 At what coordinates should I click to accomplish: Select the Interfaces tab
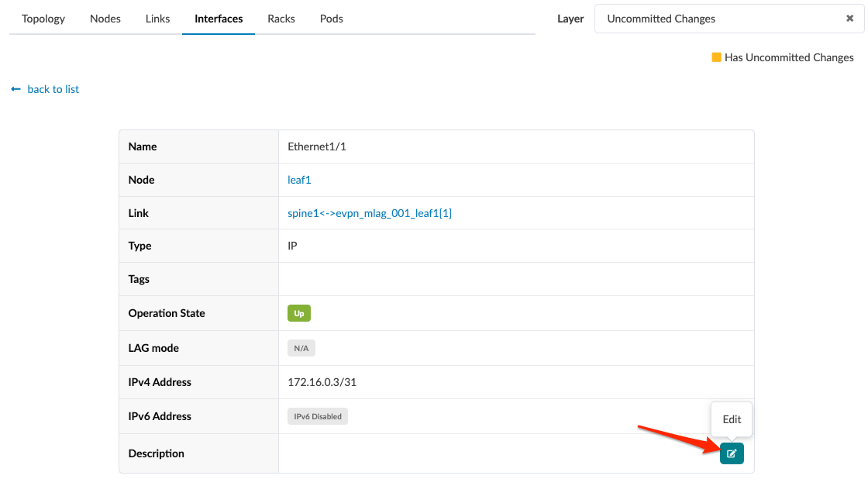tap(219, 19)
